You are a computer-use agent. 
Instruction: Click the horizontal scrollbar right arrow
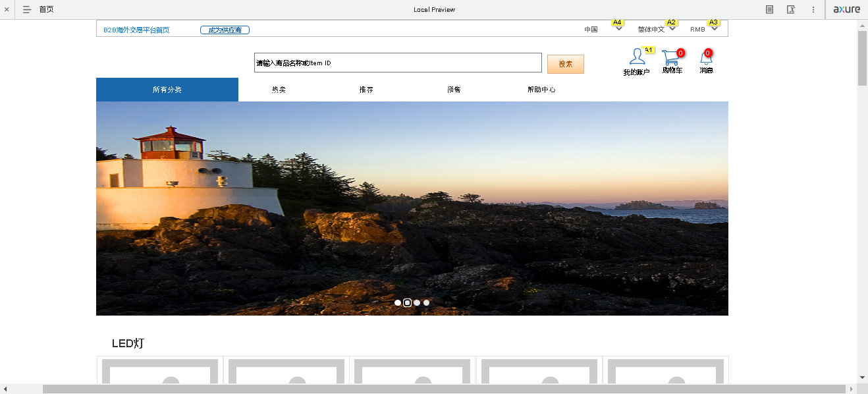pyautogui.click(x=852, y=389)
